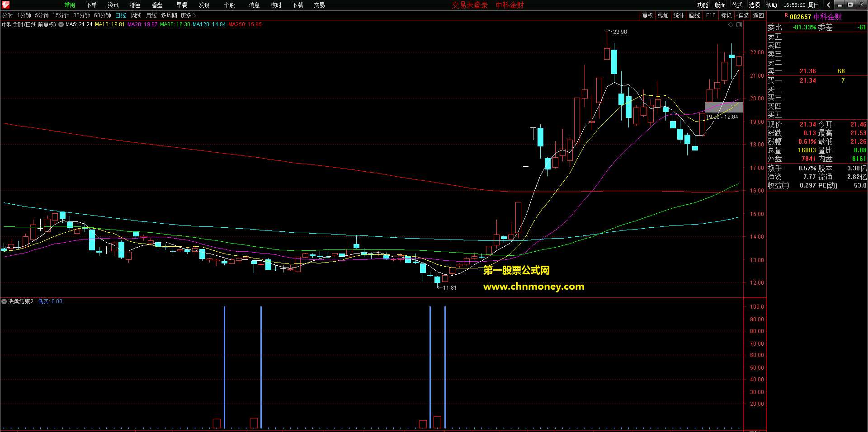Select the 多周期 multi-period tab

point(169,15)
